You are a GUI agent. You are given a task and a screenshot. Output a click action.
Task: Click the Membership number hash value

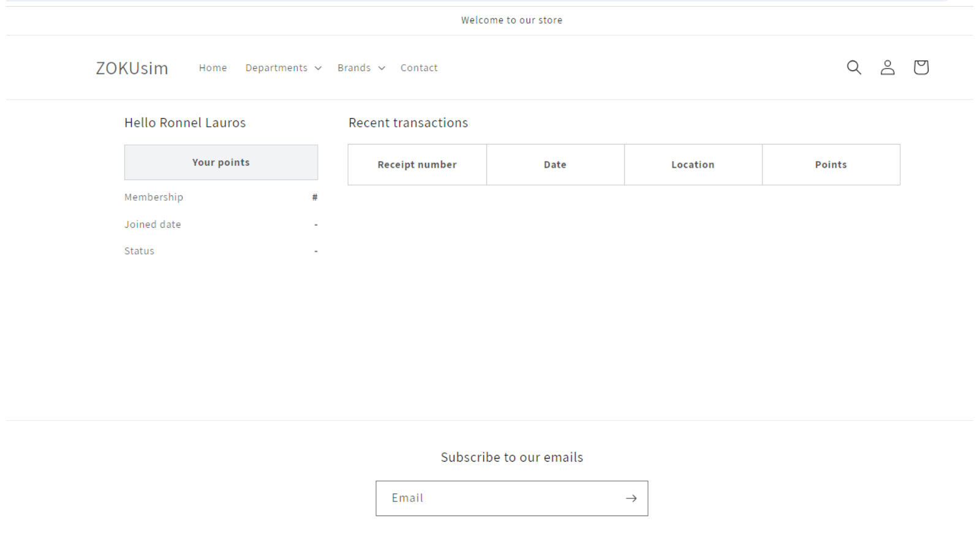315,197
